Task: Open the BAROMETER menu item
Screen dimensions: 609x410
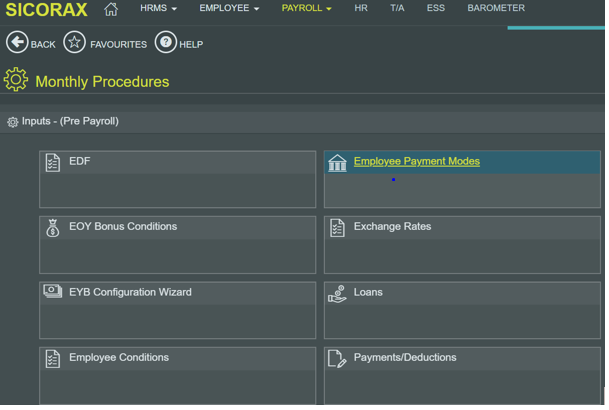Action: pyautogui.click(x=496, y=9)
